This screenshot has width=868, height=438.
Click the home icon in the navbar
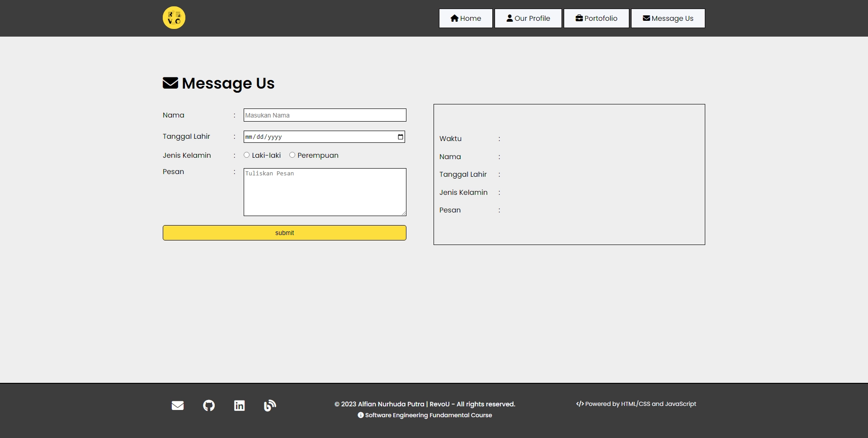(454, 18)
